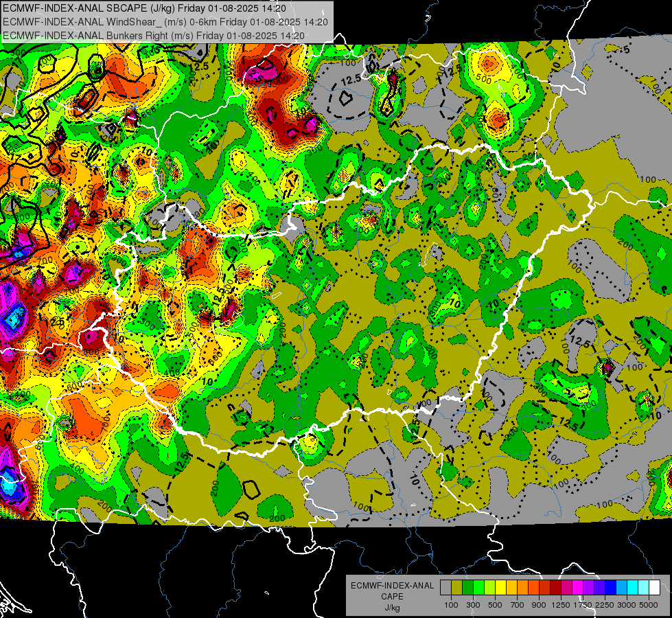
Task: Pick the purple legend swatch after 1750
Action: pyautogui.click(x=588, y=588)
